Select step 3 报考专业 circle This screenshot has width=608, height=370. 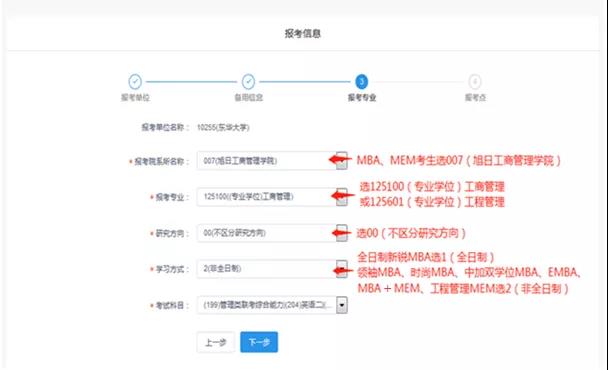[x=361, y=82]
